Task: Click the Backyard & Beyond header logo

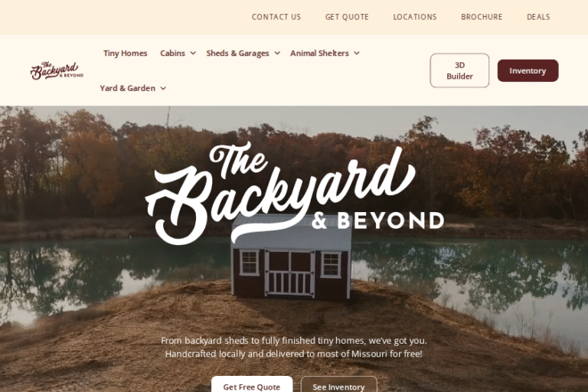Action: click(x=57, y=70)
